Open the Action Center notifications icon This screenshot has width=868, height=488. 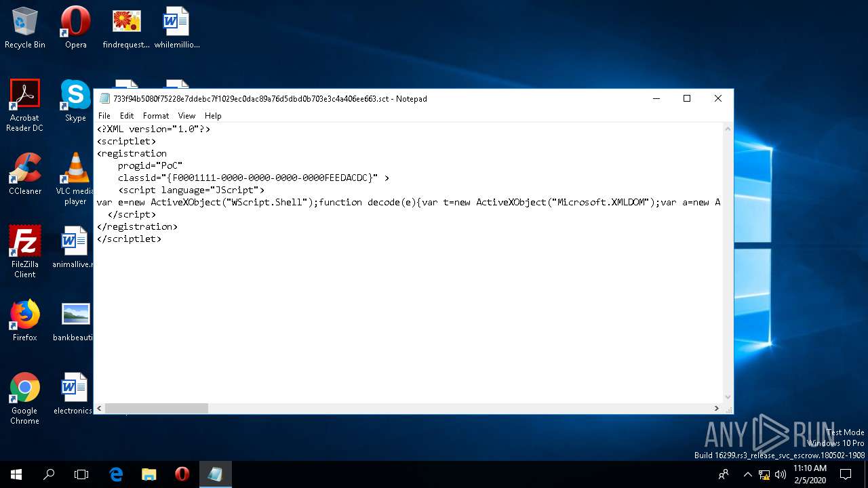pos(846,474)
